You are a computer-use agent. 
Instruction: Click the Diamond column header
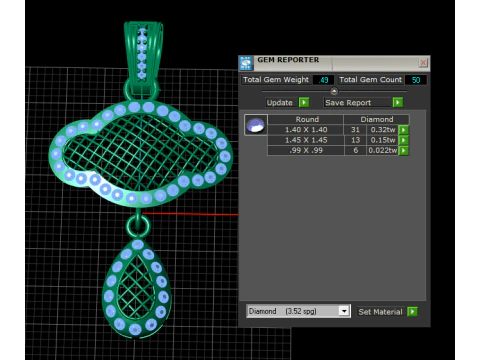tap(376, 119)
